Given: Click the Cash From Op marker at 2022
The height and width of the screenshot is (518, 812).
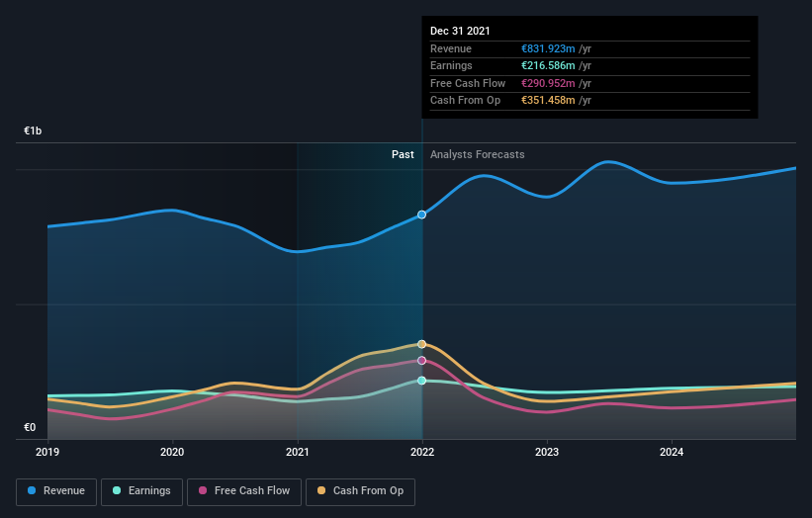Looking at the screenshot, I should click(x=422, y=344).
